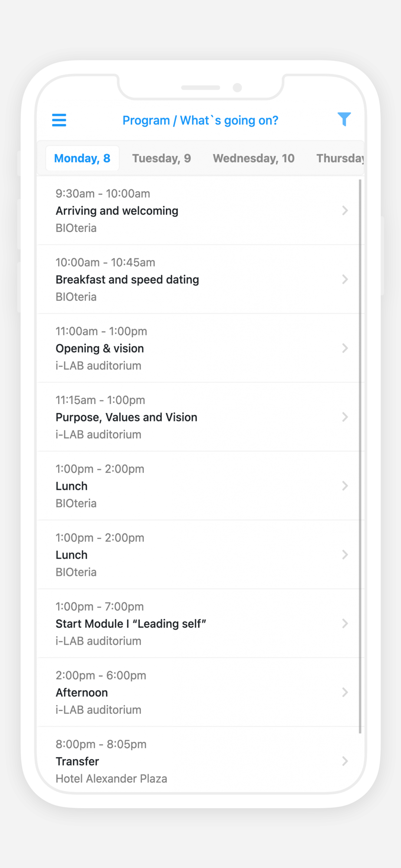Click chevron next to Purpose, Values and Vision
This screenshot has height=868, width=401.
click(x=345, y=417)
